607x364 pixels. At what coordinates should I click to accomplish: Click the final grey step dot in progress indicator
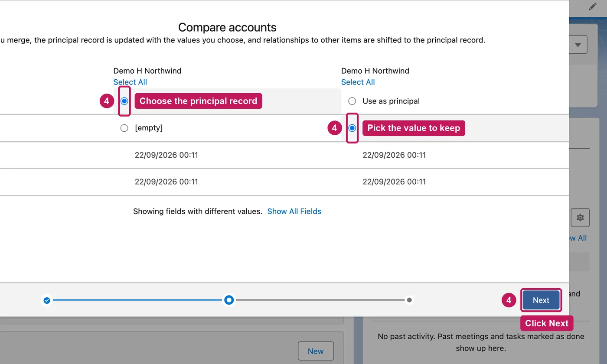pyautogui.click(x=409, y=300)
